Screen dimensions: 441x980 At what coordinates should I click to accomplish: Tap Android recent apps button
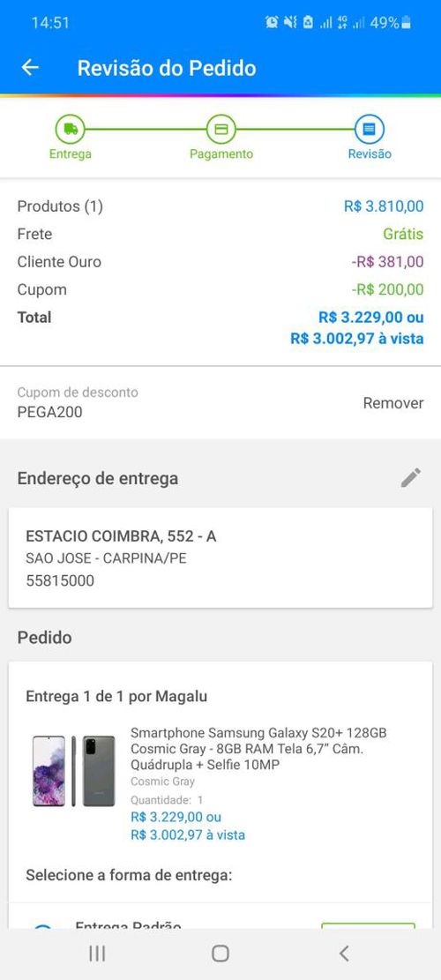(x=97, y=954)
